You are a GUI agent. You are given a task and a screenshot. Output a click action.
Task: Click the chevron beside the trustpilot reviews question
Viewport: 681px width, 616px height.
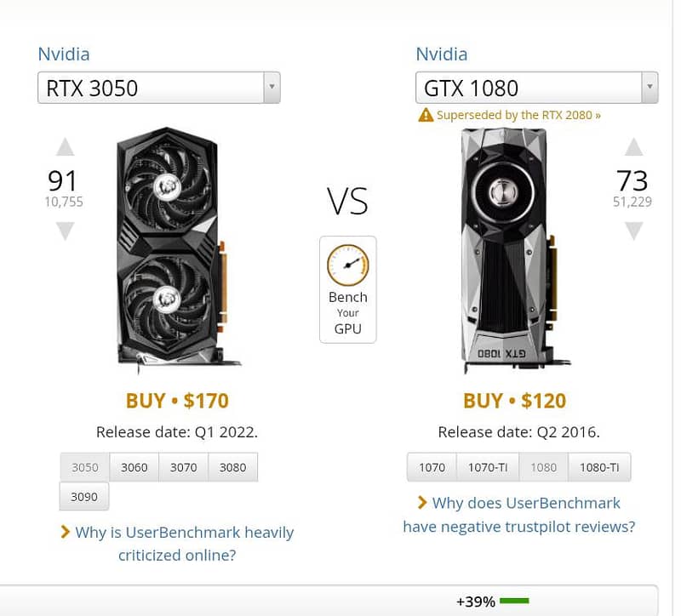pyautogui.click(x=421, y=503)
